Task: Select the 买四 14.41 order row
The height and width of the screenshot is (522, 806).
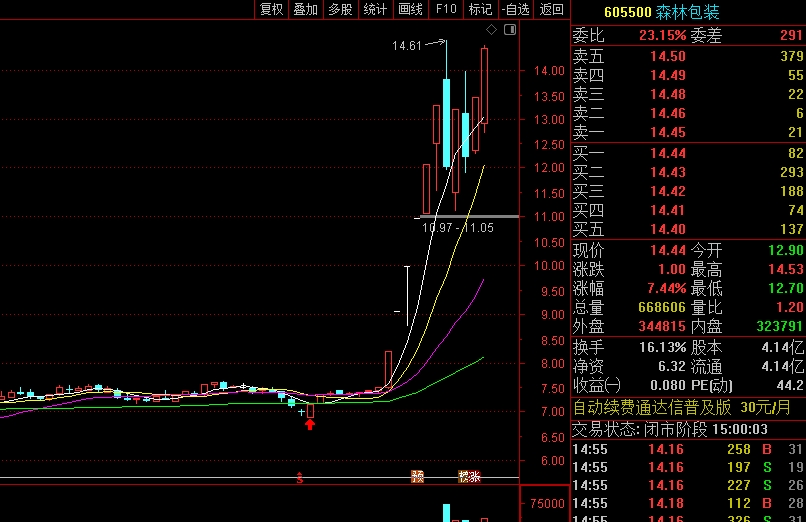Action: point(688,210)
